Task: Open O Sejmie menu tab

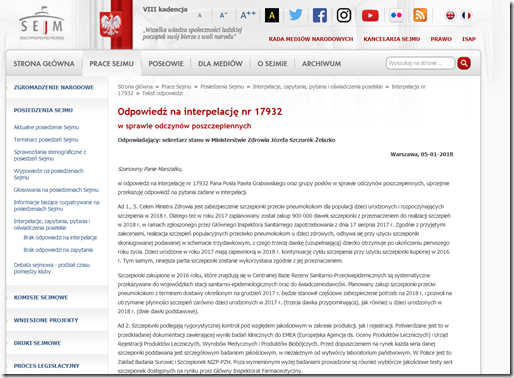Action: [272, 64]
